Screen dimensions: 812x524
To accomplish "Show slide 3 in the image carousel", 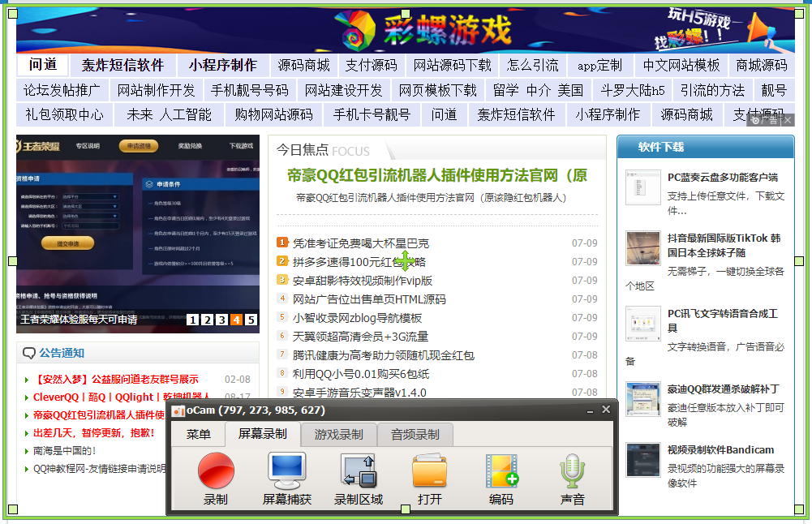I will 221,320.
